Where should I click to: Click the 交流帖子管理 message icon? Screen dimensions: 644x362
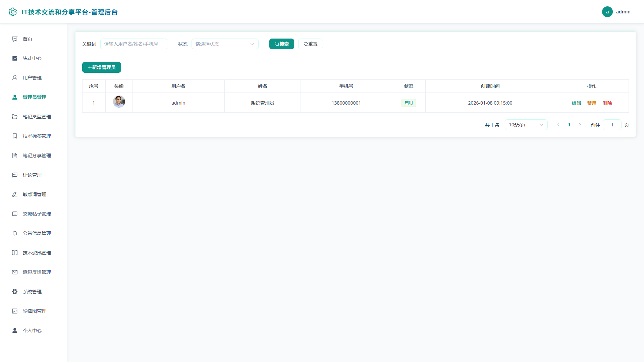[15, 214]
